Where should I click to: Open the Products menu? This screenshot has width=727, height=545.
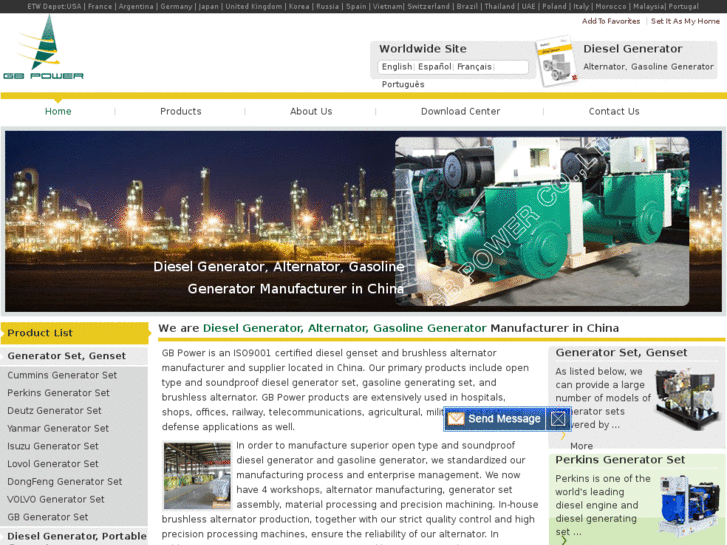tap(180, 111)
